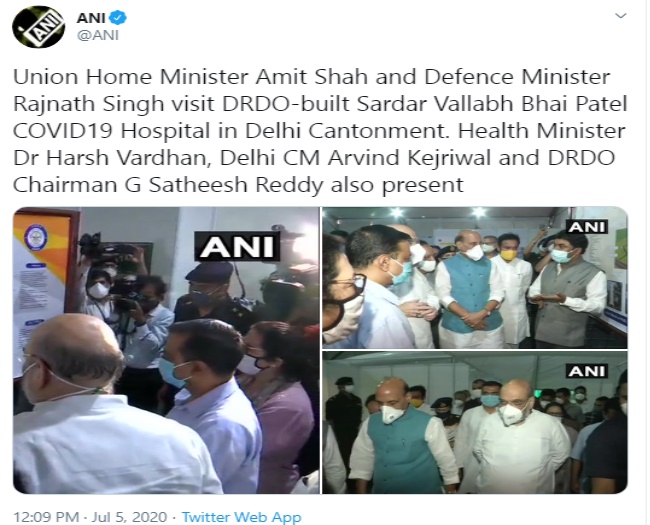Click the blue verified badge
Viewport: 650px width, 525px height.
(119, 18)
